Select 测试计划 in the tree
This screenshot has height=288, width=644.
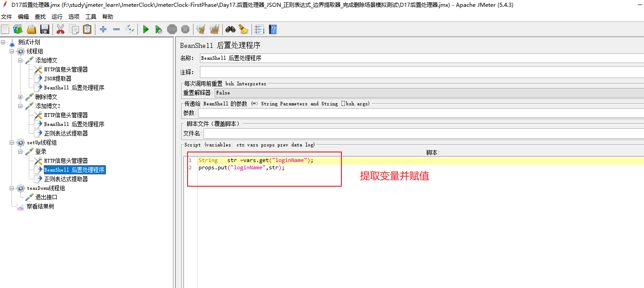[x=29, y=42]
